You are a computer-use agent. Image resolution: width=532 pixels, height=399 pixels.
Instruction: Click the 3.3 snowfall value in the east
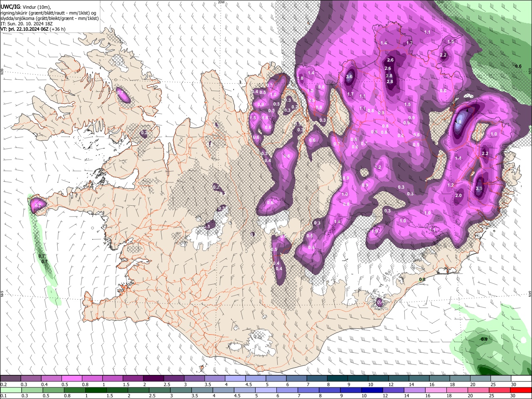click(478, 188)
